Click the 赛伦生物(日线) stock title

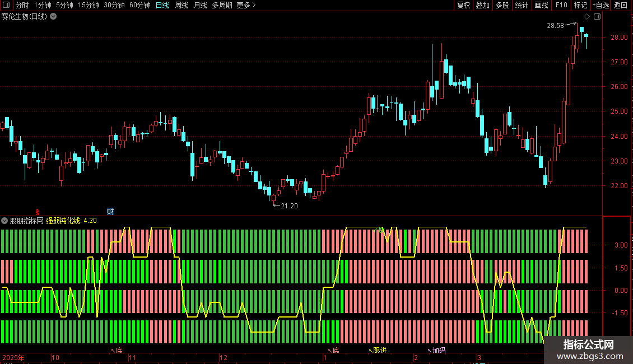pos(24,17)
